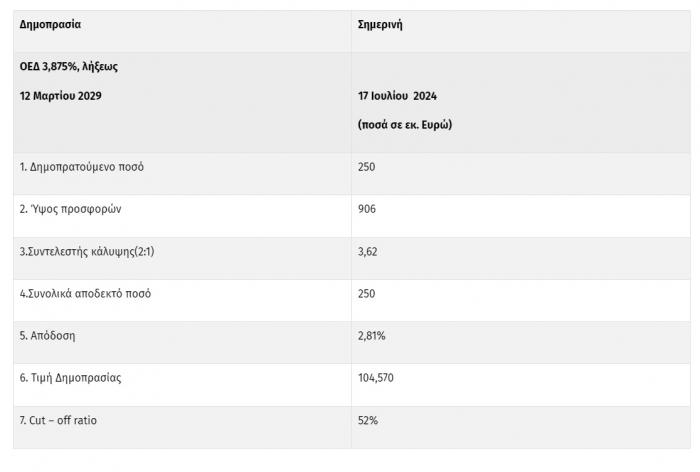This screenshot has width=700, height=472.
Task: Click the (ποσά σε εκ. Ευρώ) note
Action: [x=405, y=125]
